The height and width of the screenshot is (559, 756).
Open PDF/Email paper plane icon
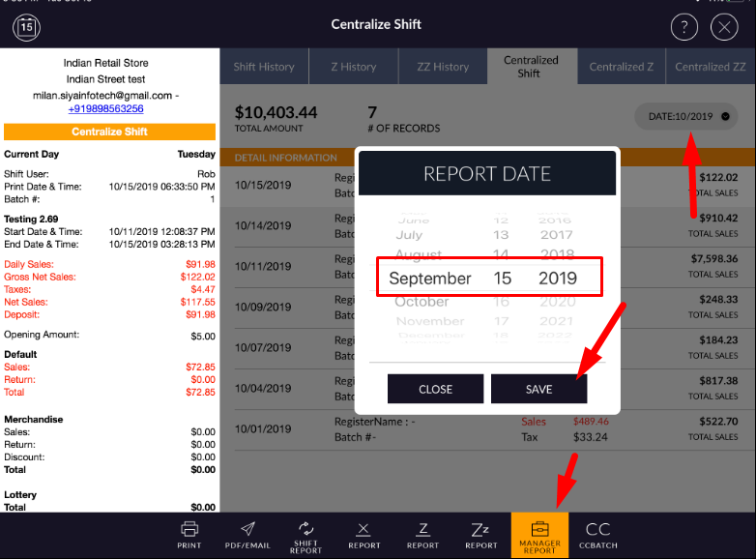[x=247, y=529]
